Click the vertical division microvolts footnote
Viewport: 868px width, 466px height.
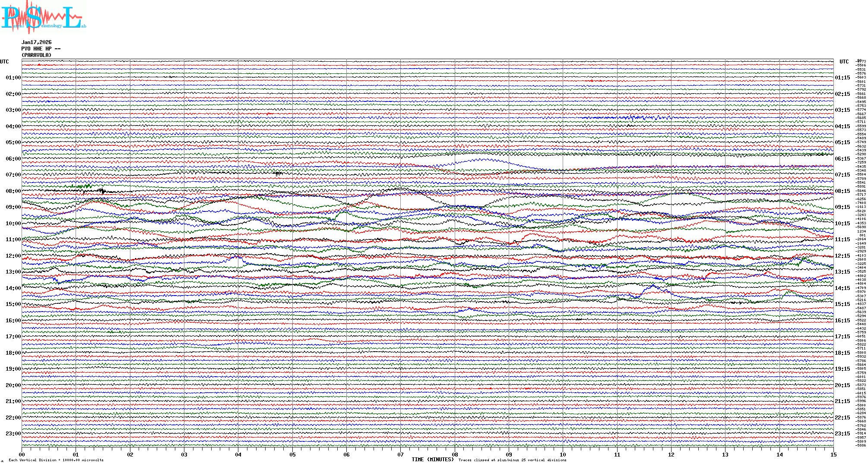pyautogui.click(x=56, y=460)
